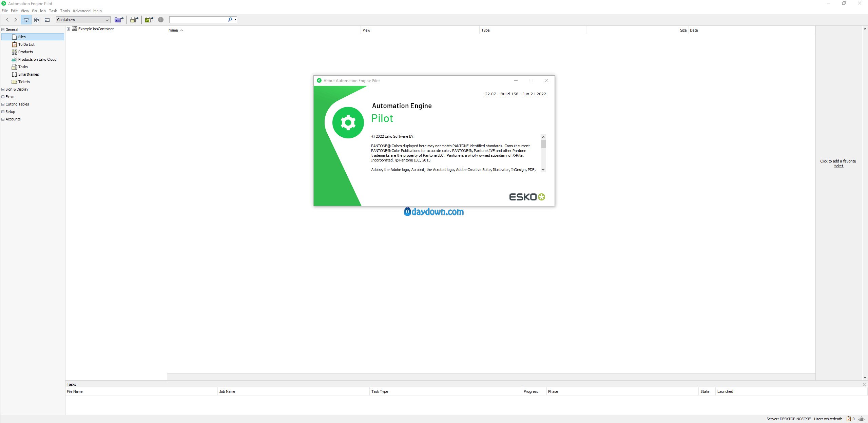Open the Go menu
This screenshot has width=868, height=423.
34,11
